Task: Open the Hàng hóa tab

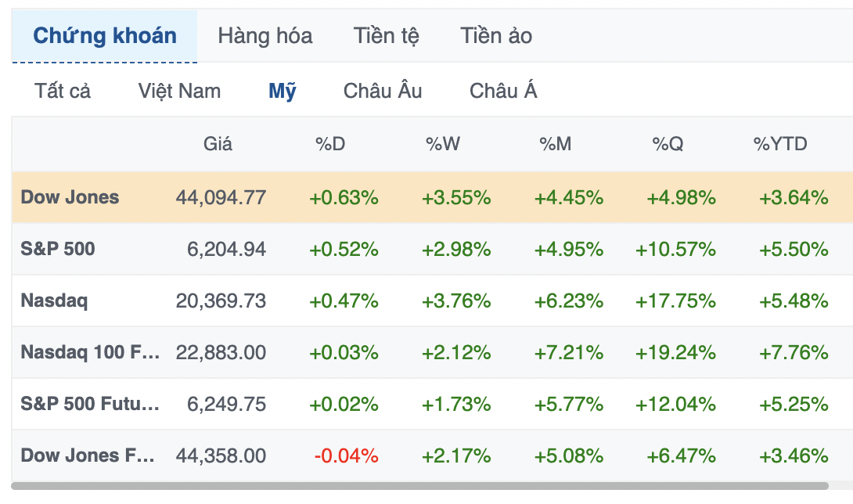Action: pos(265,36)
